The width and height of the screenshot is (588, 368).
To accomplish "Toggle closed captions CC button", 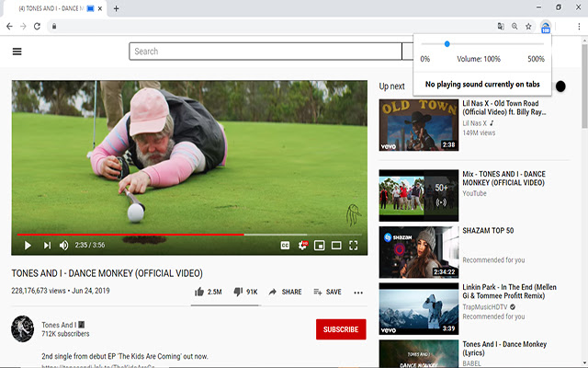I will pyautogui.click(x=285, y=246).
